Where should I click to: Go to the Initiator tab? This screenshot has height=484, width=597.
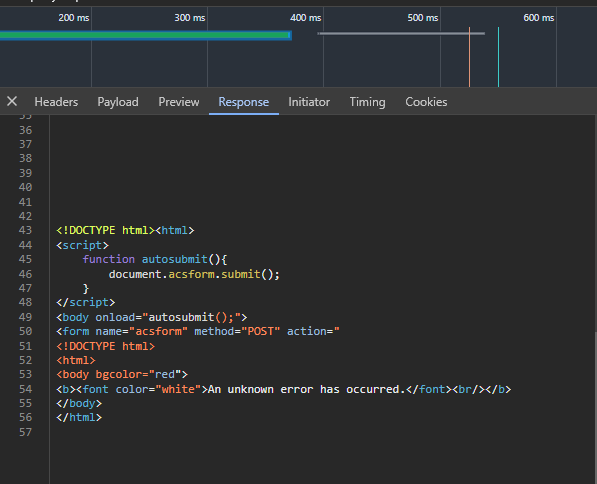point(309,102)
